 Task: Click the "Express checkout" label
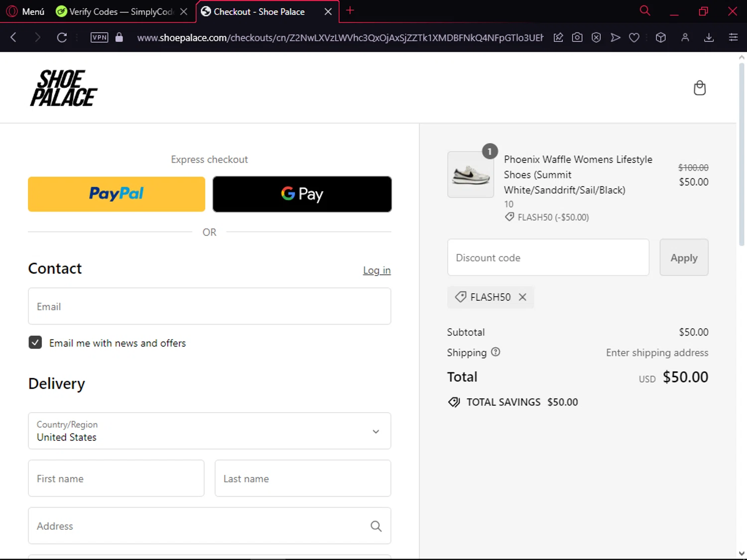pos(210,159)
